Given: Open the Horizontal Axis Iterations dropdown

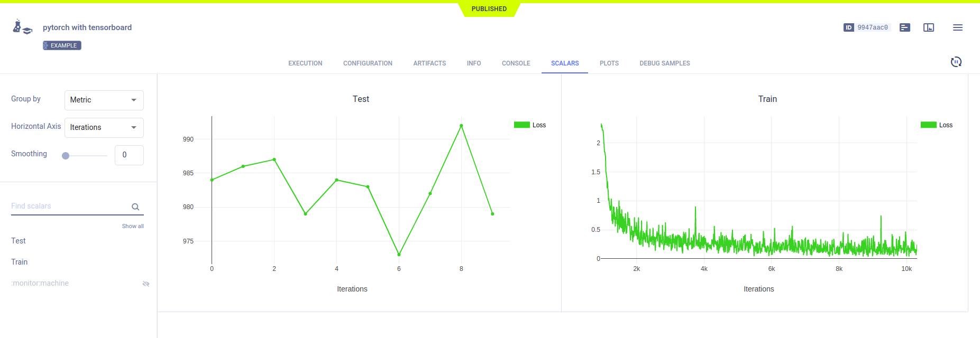Looking at the screenshot, I should pos(104,127).
